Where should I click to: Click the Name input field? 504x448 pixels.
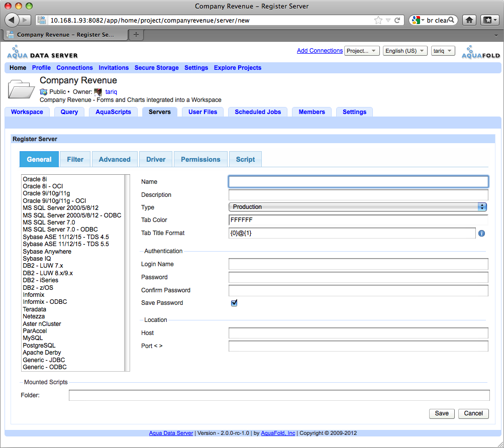[x=358, y=182]
